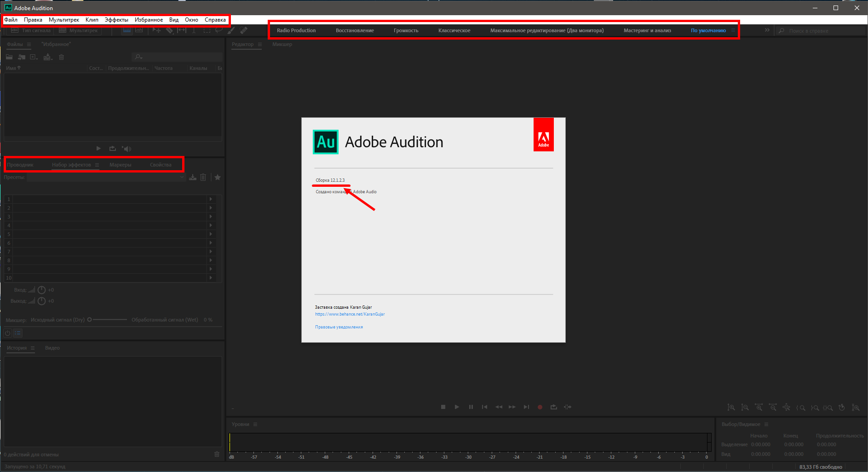Open the Файл menu

click(x=11, y=20)
